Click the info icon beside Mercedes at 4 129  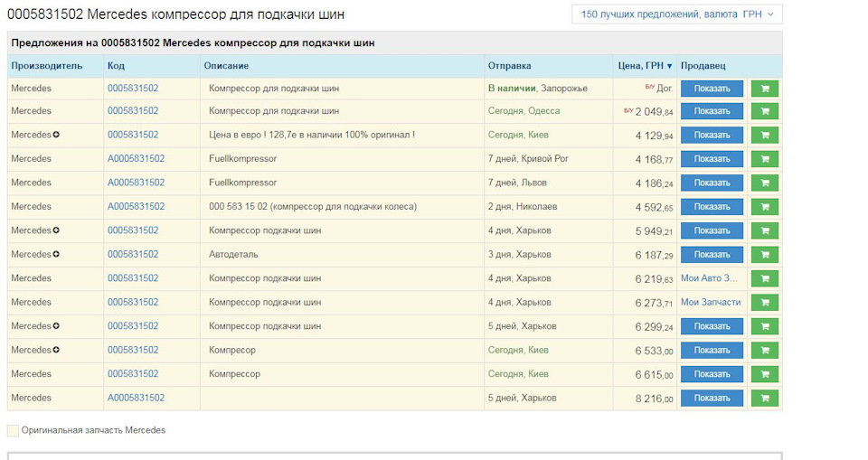(x=56, y=135)
